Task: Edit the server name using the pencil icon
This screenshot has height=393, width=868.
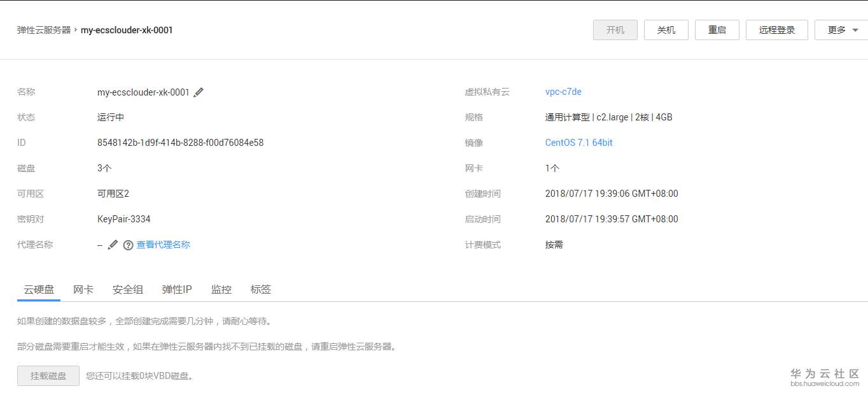Action: (199, 92)
